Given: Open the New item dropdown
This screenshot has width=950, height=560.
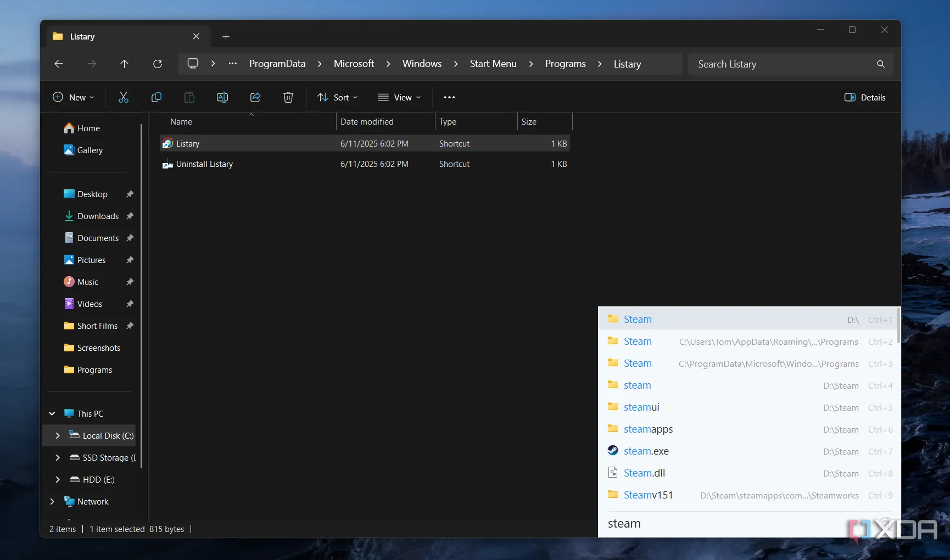Looking at the screenshot, I should coord(73,97).
